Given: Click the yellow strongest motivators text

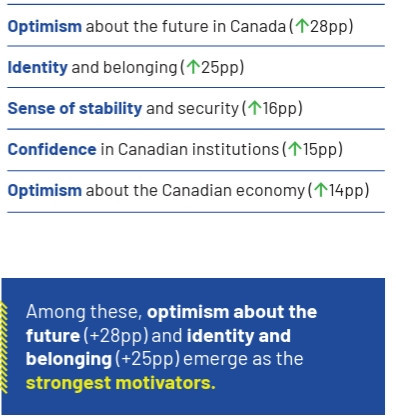Looking at the screenshot, I should pos(121,383).
